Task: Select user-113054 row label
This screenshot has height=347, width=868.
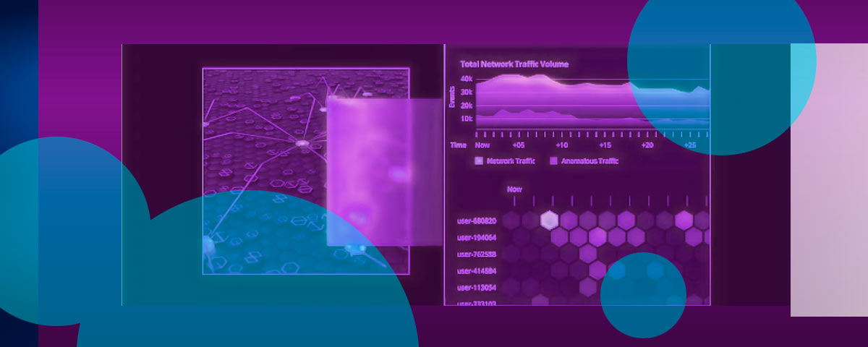Action: (x=477, y=288)
